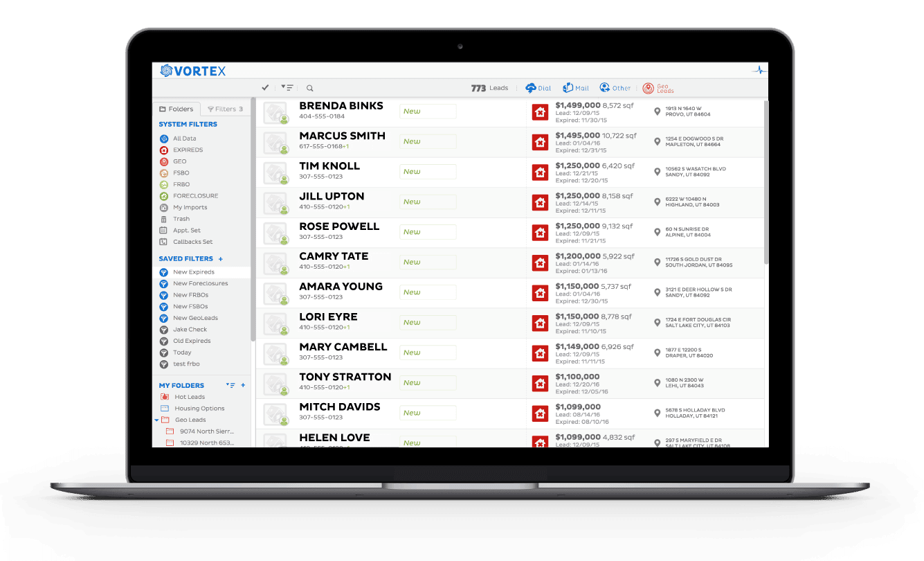Open lead MARY CAMBELL
This screenshot has height=561, width=924.
[x=343, y=347]
